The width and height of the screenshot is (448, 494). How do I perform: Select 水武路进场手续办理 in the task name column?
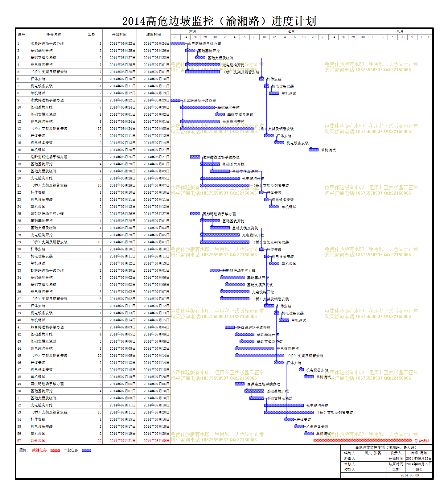click(47, 100)
